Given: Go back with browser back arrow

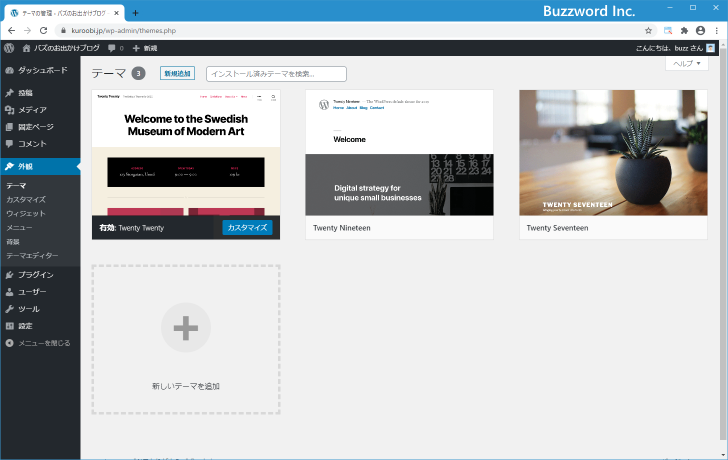Looking at the screenshot, I should 10,31.
